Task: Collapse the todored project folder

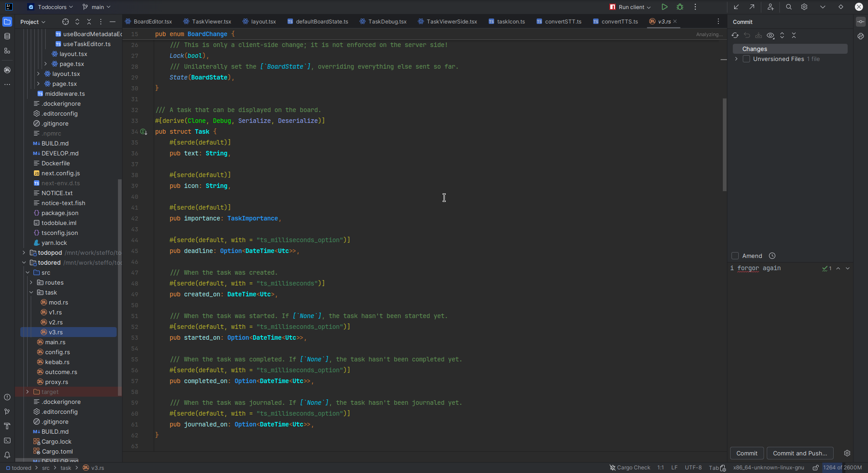Action: [x=24, y=262]
